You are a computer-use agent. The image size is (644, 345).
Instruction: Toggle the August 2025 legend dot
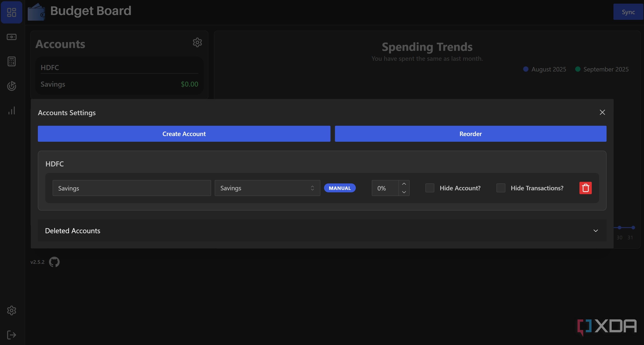[x=526, y=69]
